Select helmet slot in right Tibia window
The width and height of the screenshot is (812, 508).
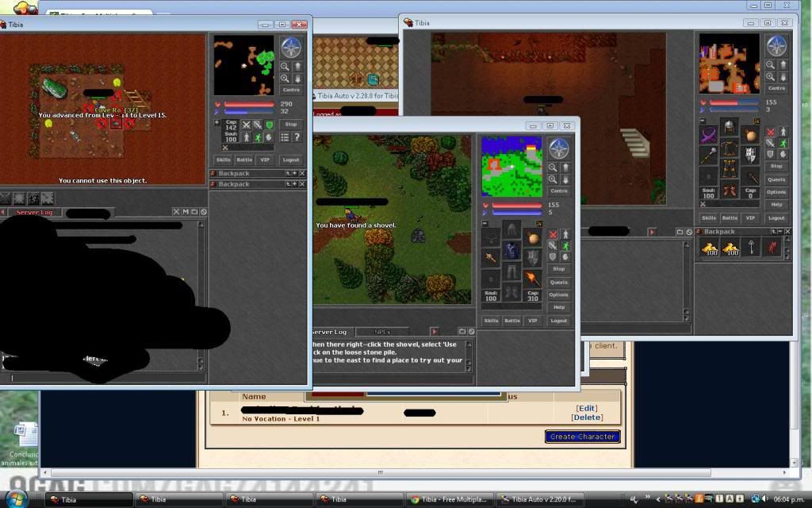730,126
